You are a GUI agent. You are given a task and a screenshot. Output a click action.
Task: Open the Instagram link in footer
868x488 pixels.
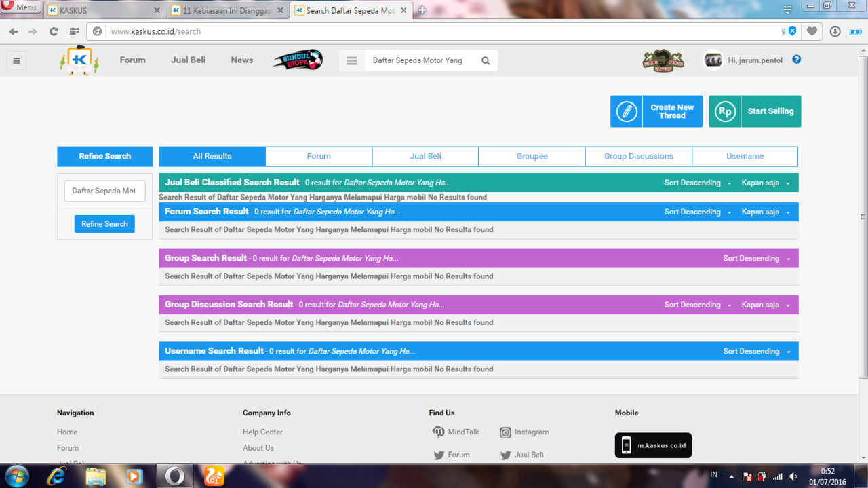click(524, 432)
